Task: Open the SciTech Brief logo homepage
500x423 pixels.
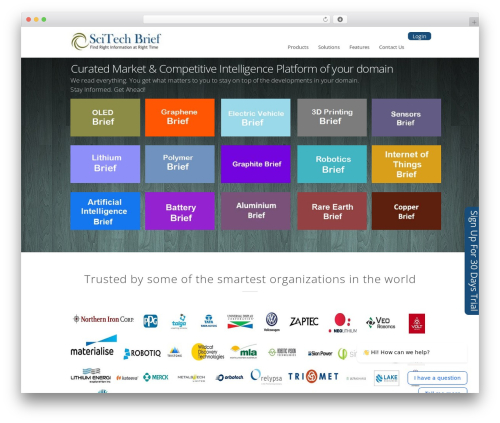Action: tap(116, 41)
